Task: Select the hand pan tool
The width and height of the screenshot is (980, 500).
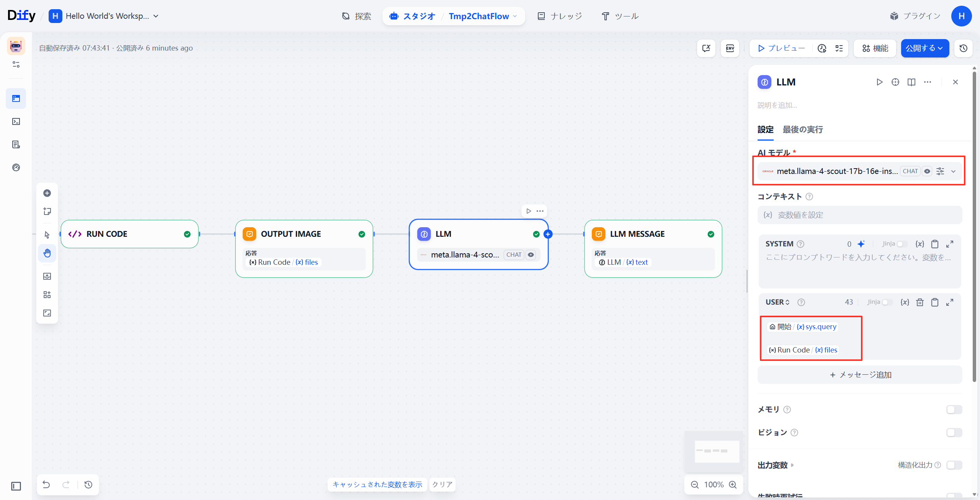Action: click(47, 253)
